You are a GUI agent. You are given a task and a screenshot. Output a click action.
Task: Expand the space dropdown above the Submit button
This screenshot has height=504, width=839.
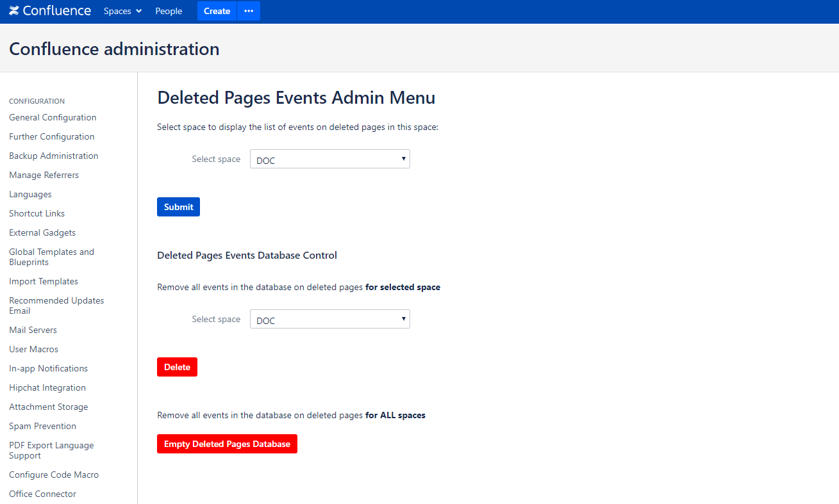329,159
